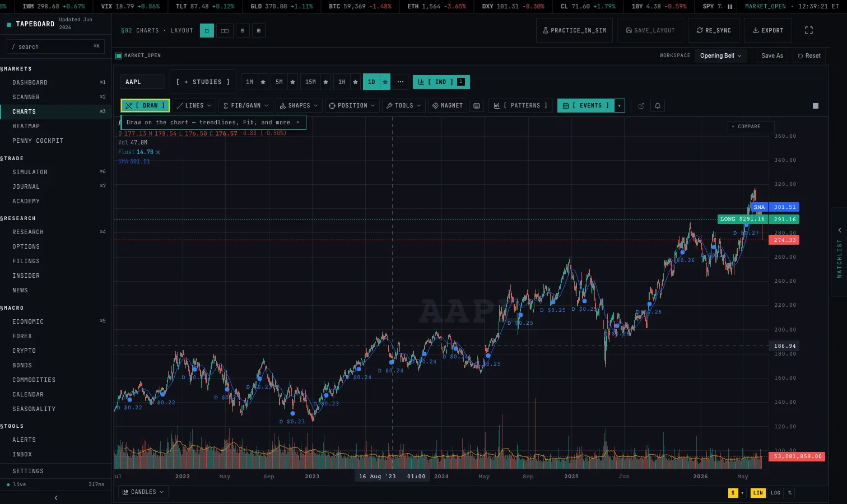Toggle favorite star for 5M timeframe
Viewport: 847px width, 504px height.
pos(292,82)
